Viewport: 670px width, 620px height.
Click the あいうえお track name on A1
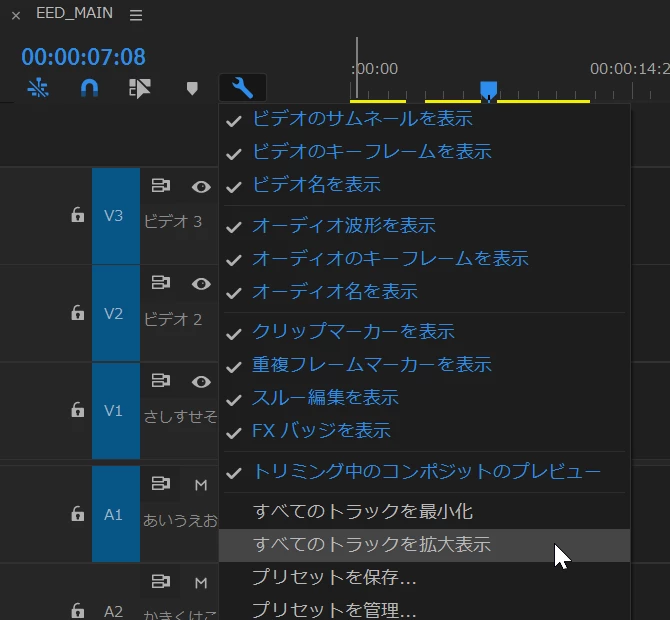click(180, 520)
